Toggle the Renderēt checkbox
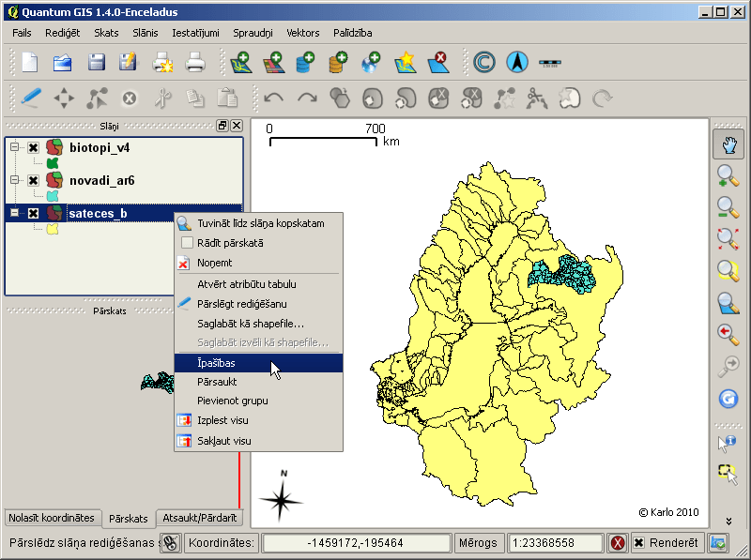This screenshot has height=560, width=751. coord(639,543)
